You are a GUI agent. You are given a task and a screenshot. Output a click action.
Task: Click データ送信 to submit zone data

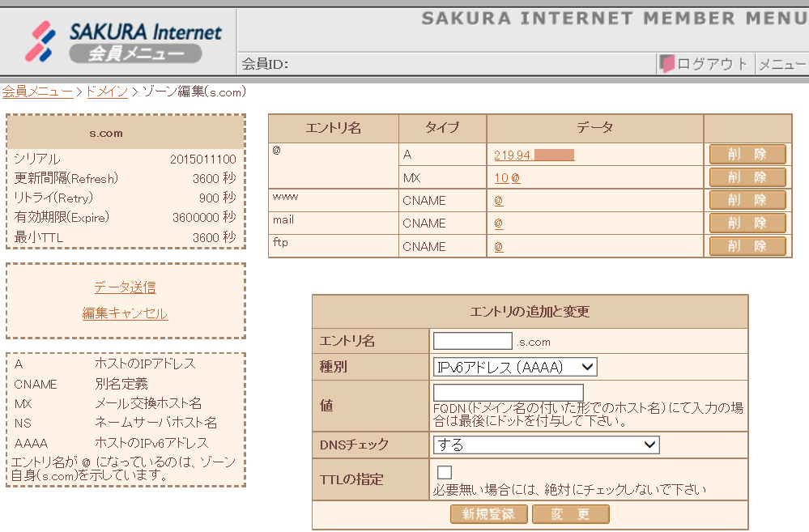point(125,287)
